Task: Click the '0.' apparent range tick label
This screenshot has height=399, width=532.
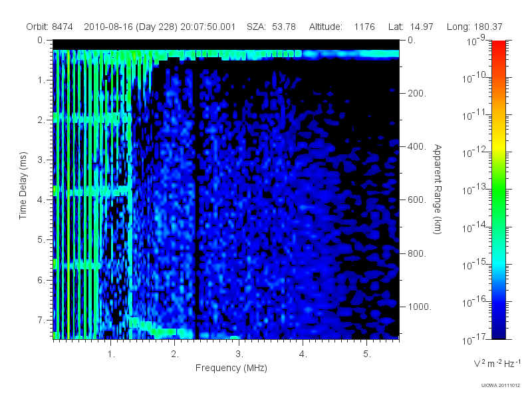Action: click(x=412, y=40)
